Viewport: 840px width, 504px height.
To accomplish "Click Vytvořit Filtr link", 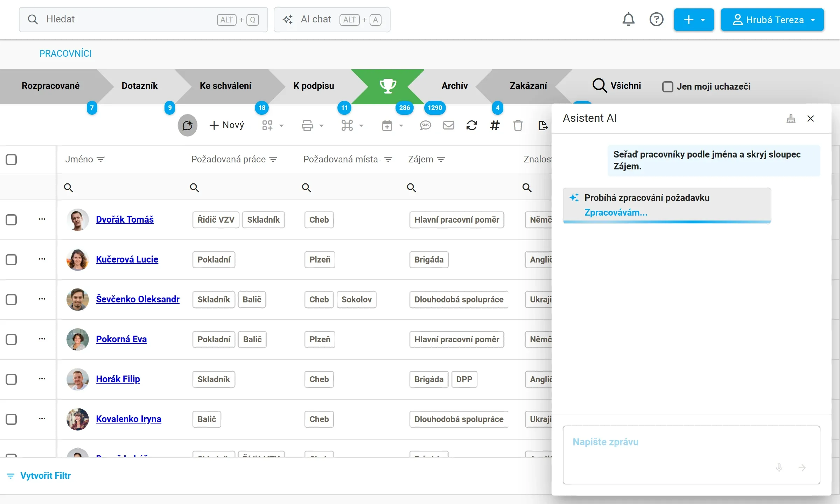I will click(39, 476).
